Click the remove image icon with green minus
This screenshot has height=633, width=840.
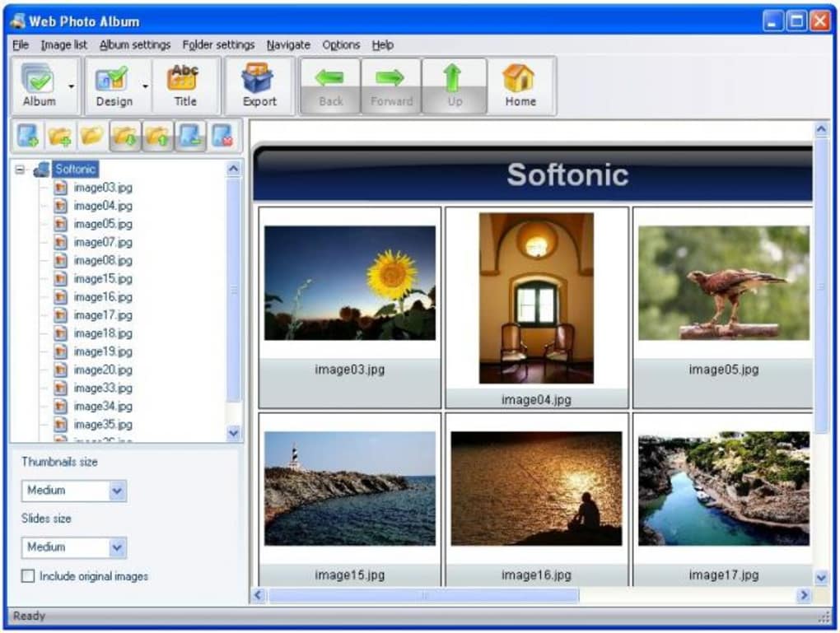pyautogui.click(x=190, y=136)
